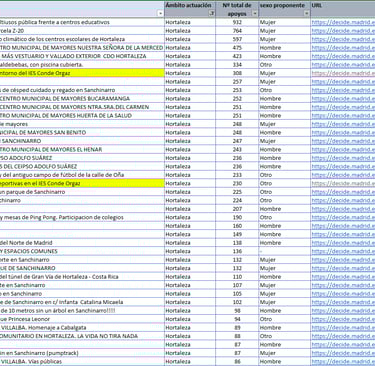Click the 'Hortaleza' cell in the 94 apoyos row
This screenshot has height=366, width=375.
(x=190, y=319)
